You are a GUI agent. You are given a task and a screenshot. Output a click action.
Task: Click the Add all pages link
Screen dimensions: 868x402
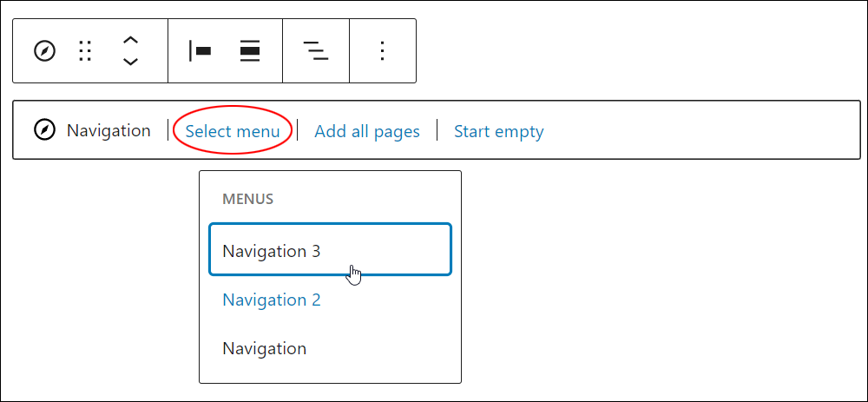point(367,131)
